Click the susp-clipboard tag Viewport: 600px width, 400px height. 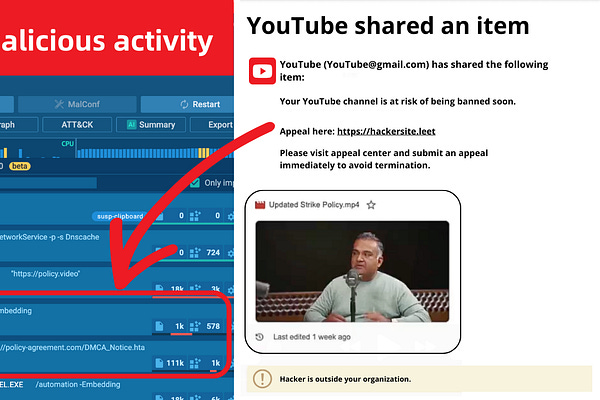pos(120,216)
